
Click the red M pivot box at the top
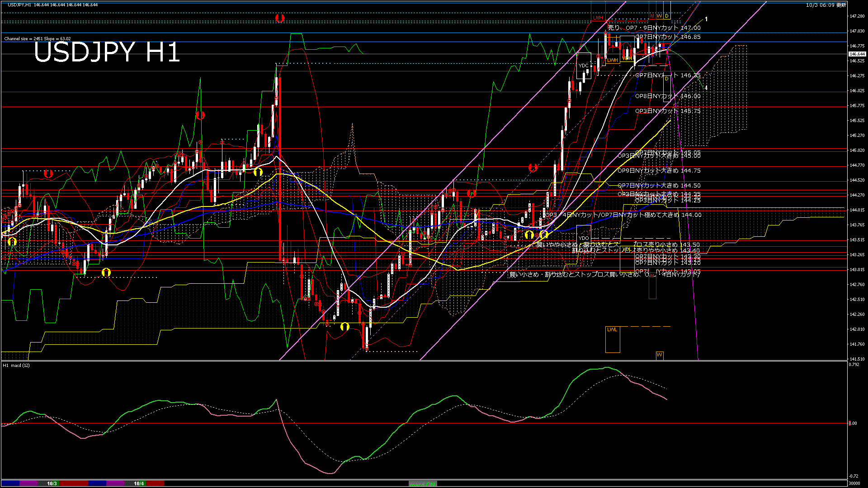tap(652, 16)
